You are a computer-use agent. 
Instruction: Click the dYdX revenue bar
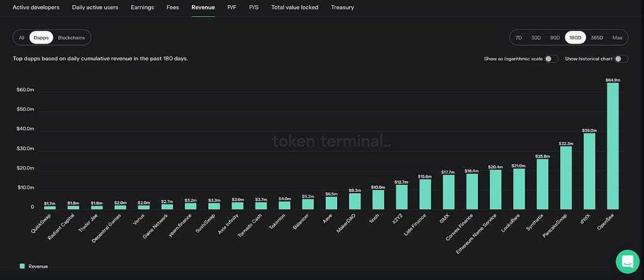pos(589,171)
